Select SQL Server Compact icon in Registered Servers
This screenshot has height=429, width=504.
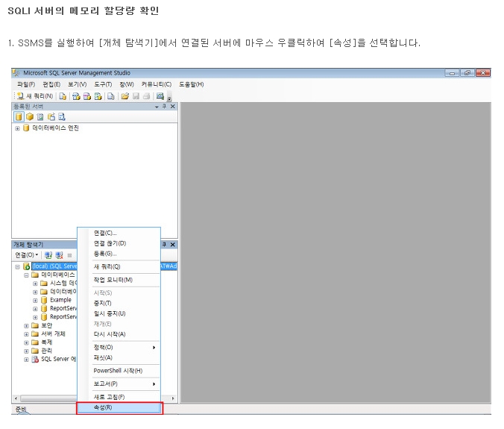point(51,116)
